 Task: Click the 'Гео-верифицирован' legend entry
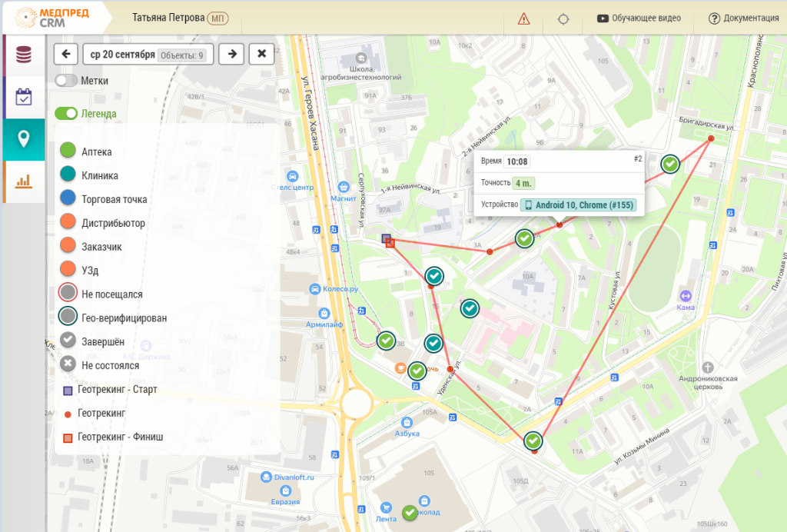pos(113,318)
